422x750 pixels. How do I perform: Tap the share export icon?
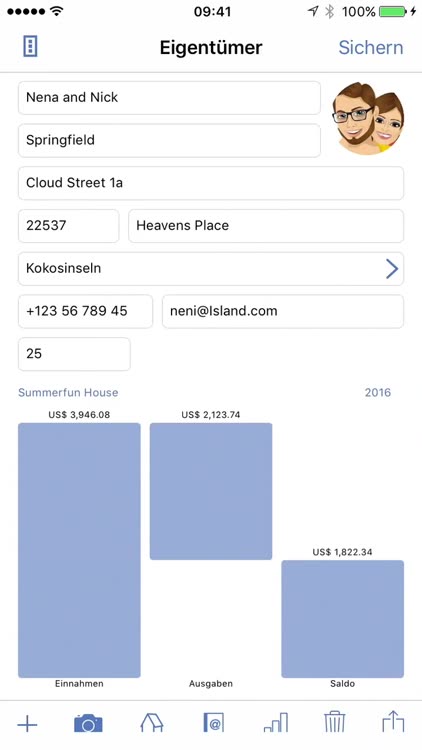(x=393, y=722)
